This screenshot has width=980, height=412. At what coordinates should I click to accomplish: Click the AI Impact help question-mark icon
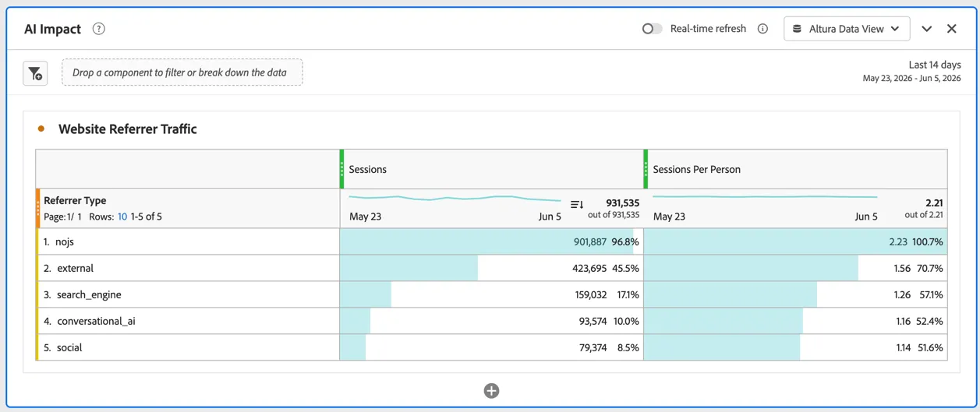pyautogui.click(x=98, y=29)
